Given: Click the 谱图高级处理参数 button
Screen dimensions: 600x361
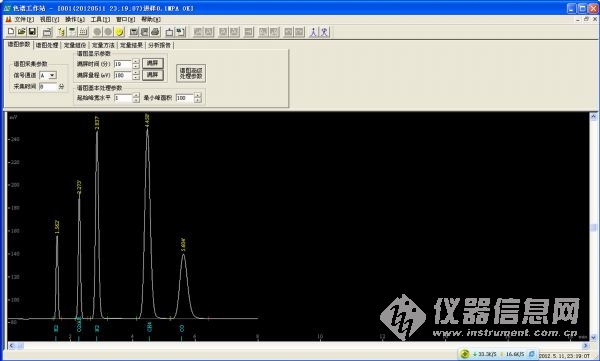Looking at the screenshot, I should tap(191, 73).
